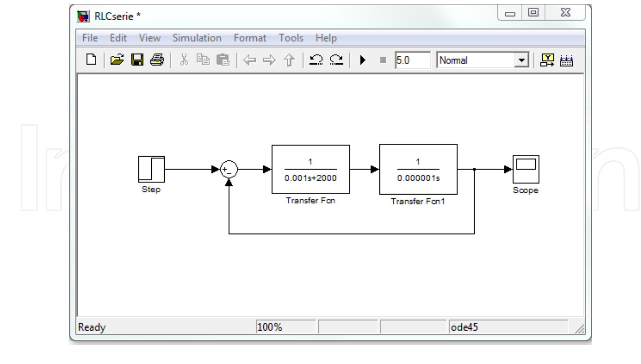Select the Scope block

526,169
